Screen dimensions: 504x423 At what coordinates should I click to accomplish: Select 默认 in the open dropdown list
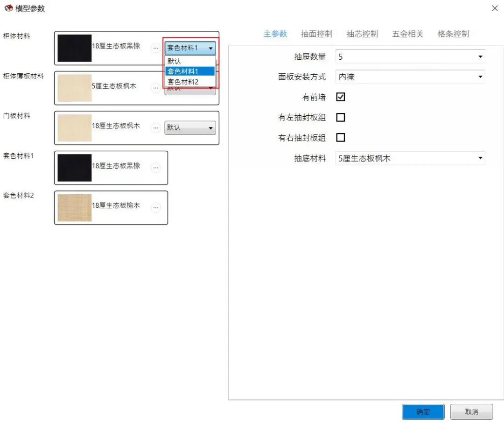coord(174,61)
